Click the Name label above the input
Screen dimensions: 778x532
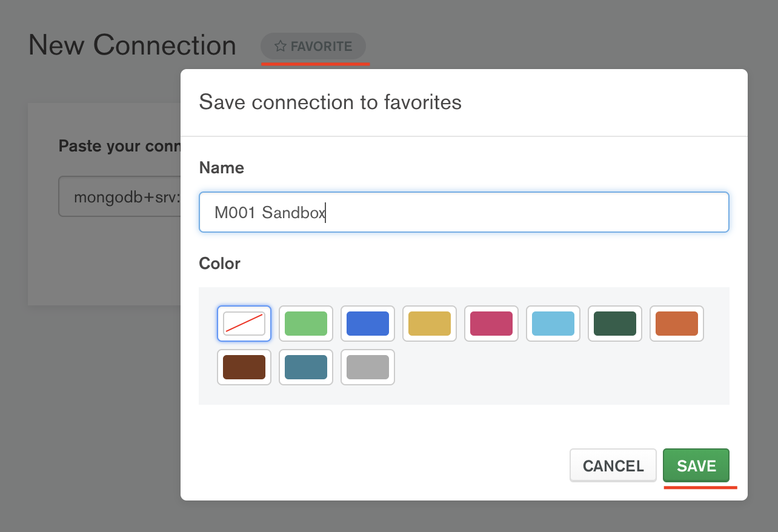point(221,168)
